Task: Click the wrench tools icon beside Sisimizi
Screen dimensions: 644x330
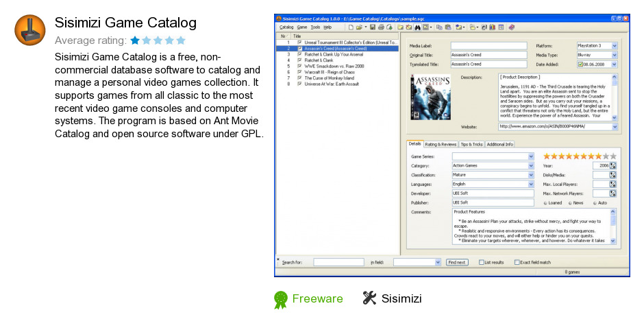Action: (369, 298)
